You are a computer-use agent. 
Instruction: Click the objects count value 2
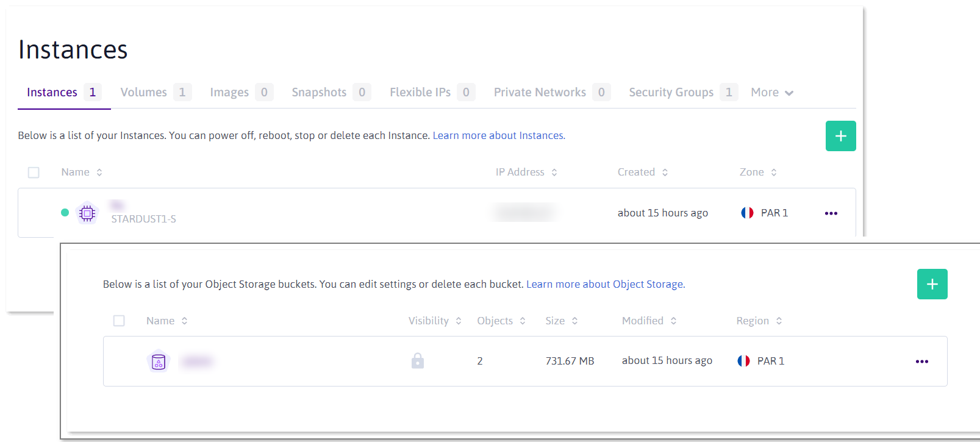pos(480,361)
